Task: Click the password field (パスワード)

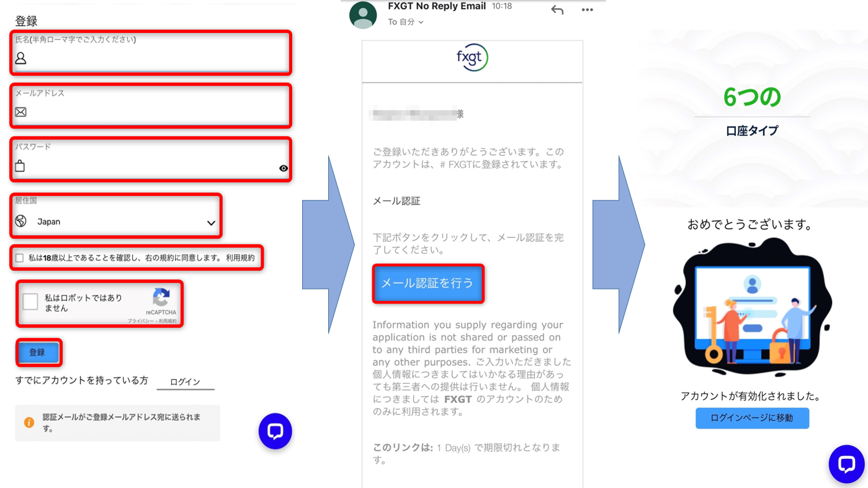Action: (151, 160)
